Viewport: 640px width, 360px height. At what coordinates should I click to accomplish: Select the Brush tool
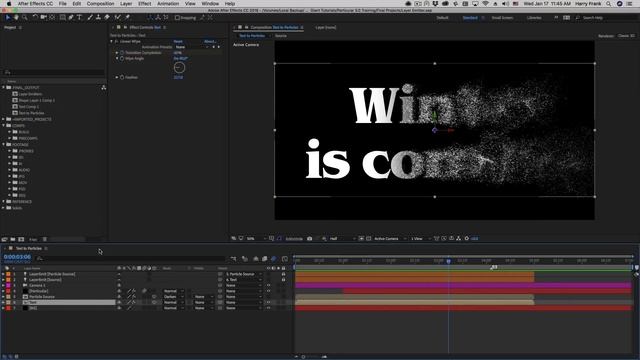(x=90, y=18)
